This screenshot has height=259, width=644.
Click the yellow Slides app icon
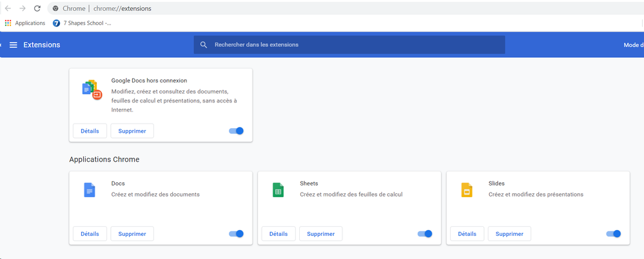[x=467, y=190]
